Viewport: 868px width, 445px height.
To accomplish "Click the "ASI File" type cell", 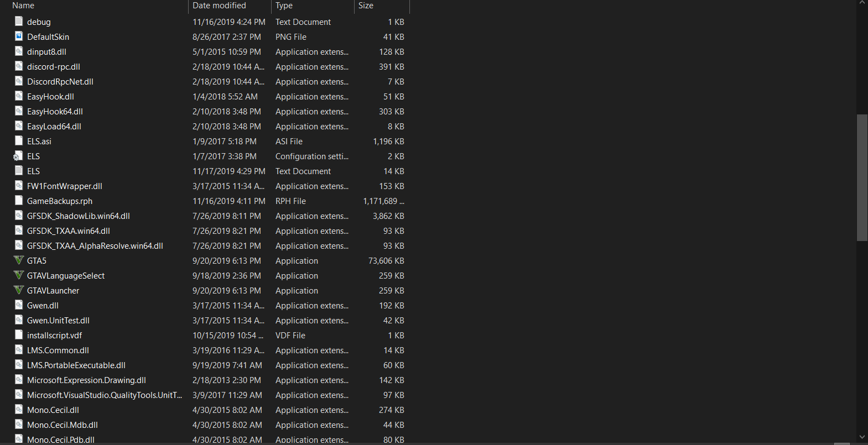I will click(289, 142).
